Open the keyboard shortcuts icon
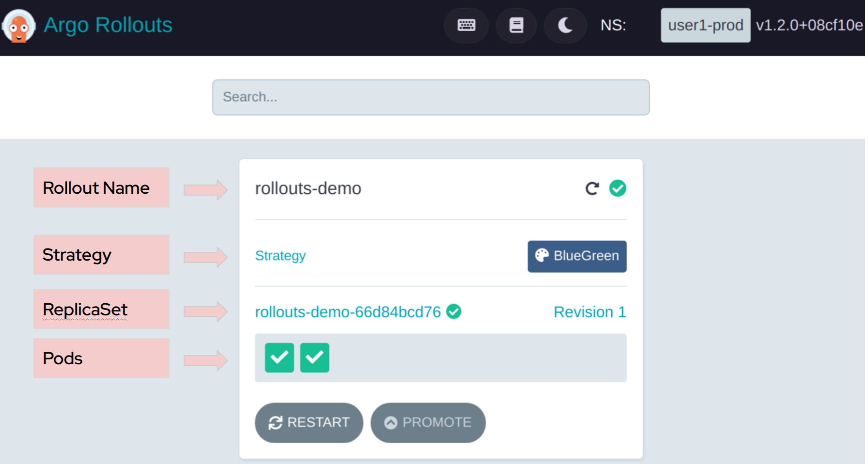Screen dimensions: 868x464 (x=466, y=25)
